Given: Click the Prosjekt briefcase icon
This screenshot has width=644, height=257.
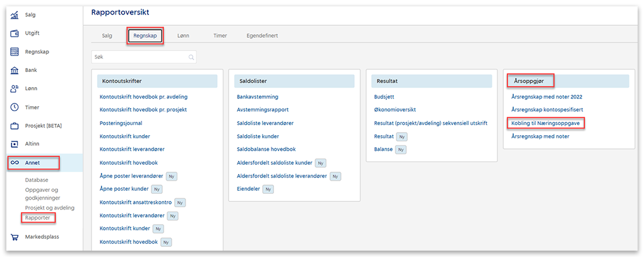Looking at the screenshot, I should pyautogui.click(x=14, y=126).
